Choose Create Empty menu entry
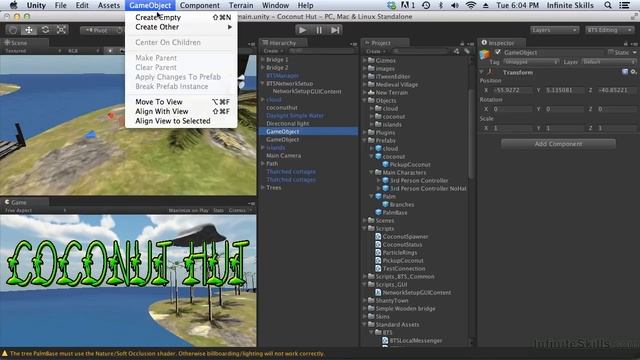Image resolution: width=640 pixels, height=360 pixels. [181, 17]
